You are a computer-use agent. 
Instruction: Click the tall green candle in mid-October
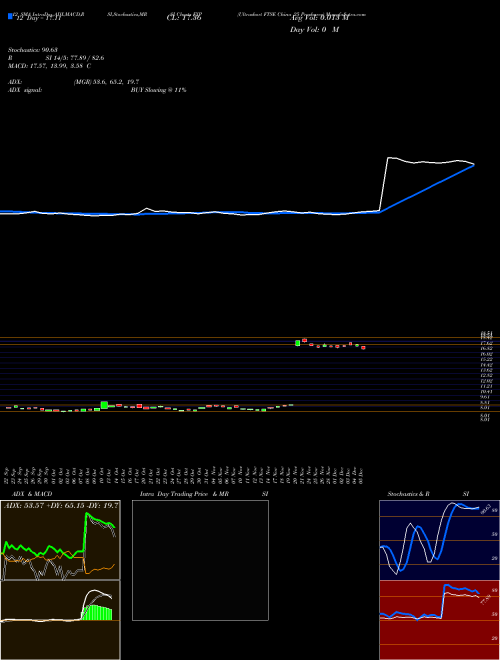(x=104, y=405)
